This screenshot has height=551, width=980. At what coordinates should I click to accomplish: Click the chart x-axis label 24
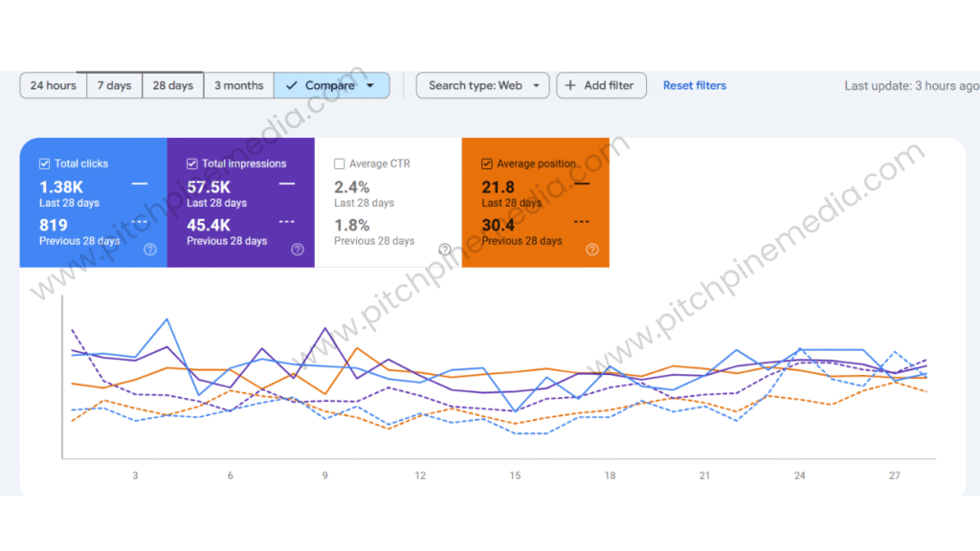799,475
